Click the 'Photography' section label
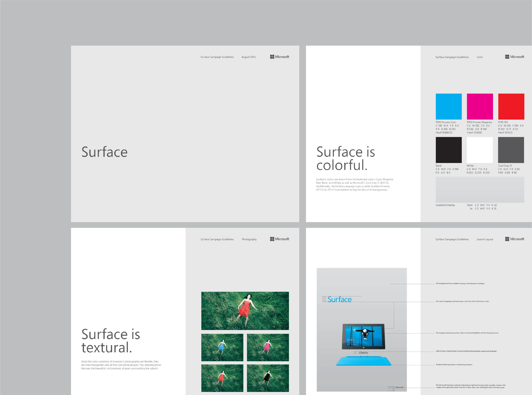The height and width of the screenshot is (395, 532). tap(249, 239)
